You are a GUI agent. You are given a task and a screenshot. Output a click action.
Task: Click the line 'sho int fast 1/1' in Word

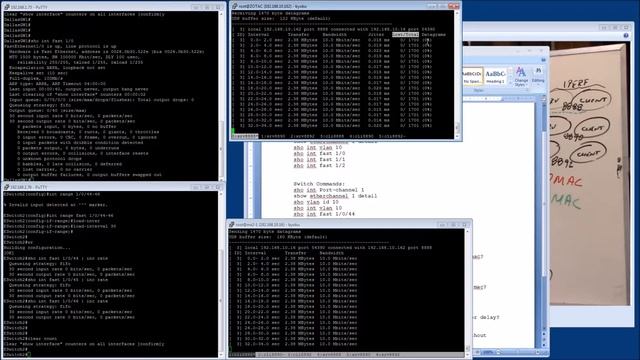319,160
